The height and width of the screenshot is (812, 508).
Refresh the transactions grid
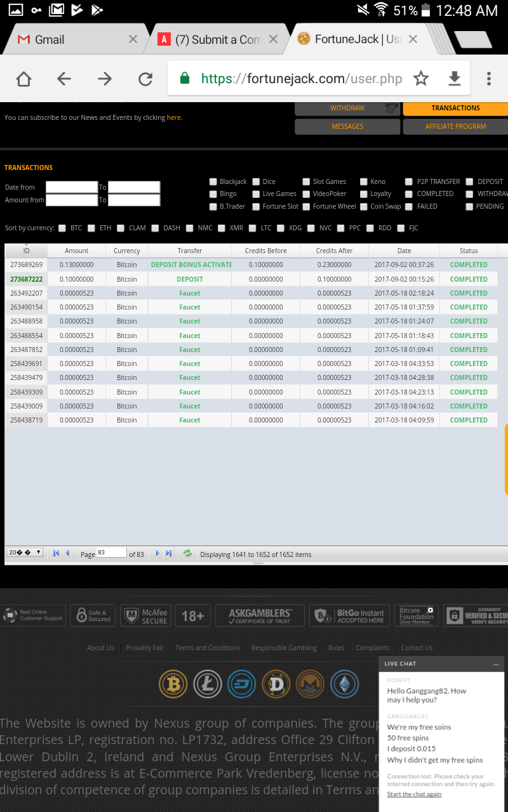187,553
